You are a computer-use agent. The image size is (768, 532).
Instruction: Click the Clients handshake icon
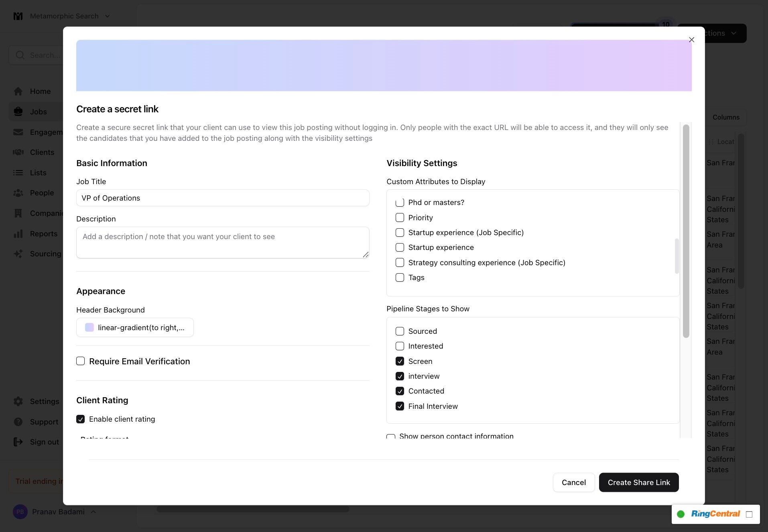(18, 152)
